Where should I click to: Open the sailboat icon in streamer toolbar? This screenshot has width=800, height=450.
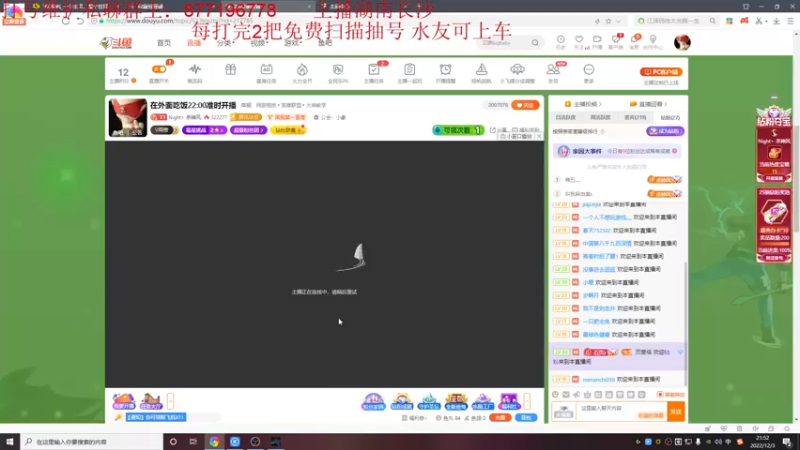[x=481, y=72]
